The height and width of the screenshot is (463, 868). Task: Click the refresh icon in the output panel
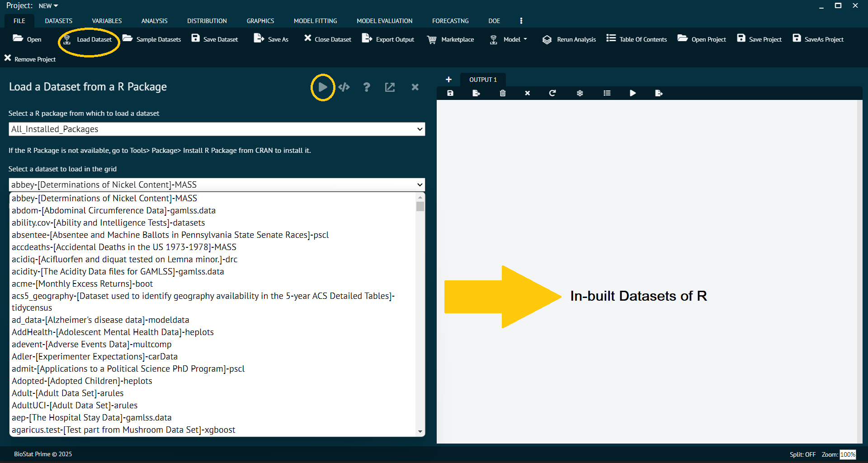point(552,93)
